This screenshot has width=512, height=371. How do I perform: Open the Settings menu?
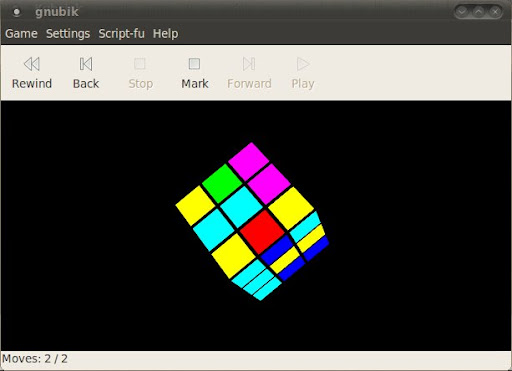(x=68, y=34)
